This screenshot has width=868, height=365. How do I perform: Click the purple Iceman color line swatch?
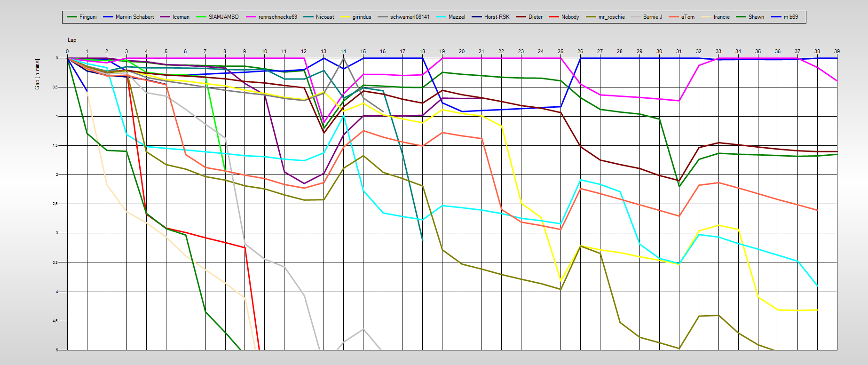(x=165, y=17)
